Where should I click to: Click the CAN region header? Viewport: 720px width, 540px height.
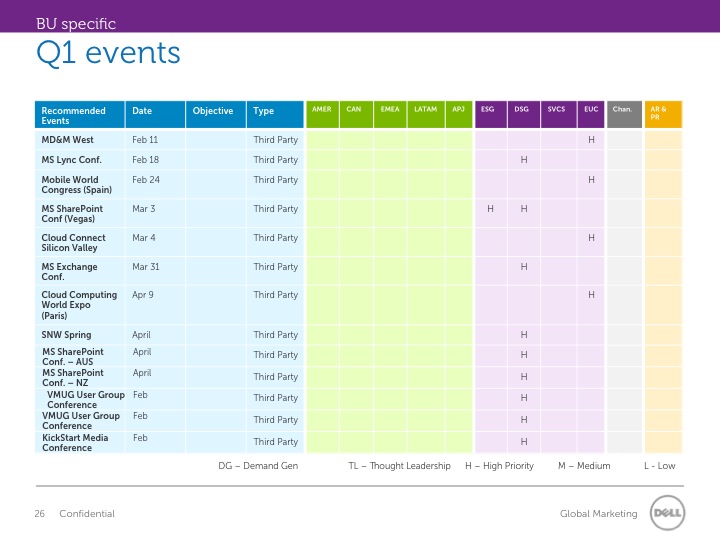[356, 115]
